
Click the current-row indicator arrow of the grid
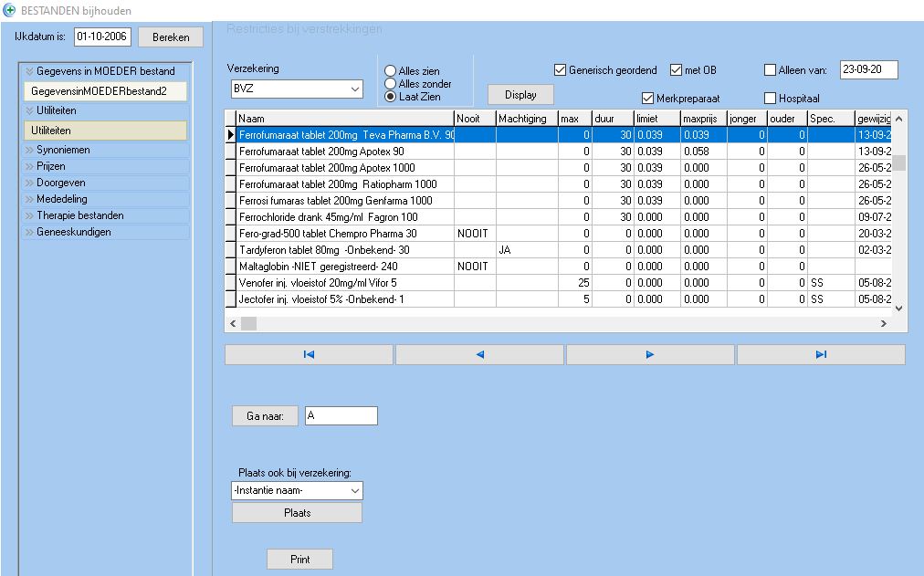pos(230,135)
